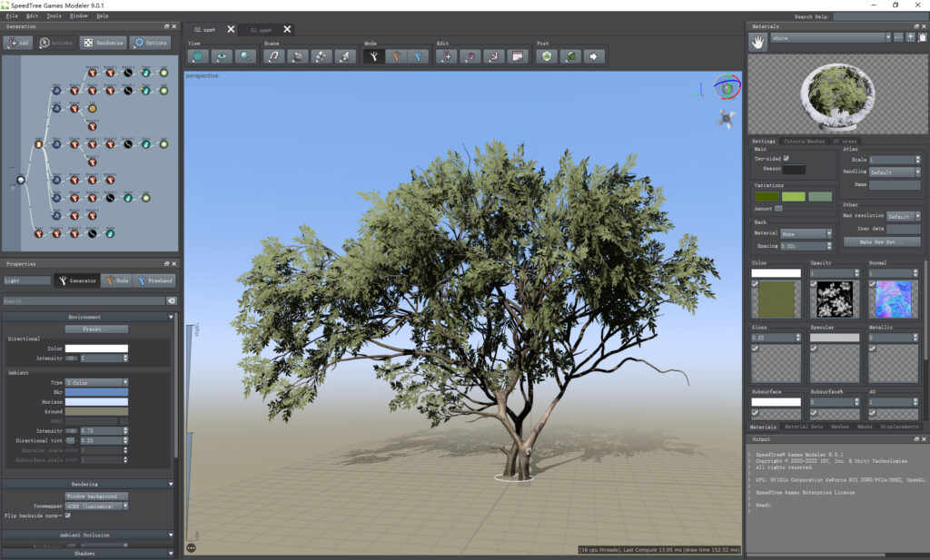This screenshot has height=560, width=930.
Task: Toggle the Two-sided checkbox
Action: [x=787, y=159]
